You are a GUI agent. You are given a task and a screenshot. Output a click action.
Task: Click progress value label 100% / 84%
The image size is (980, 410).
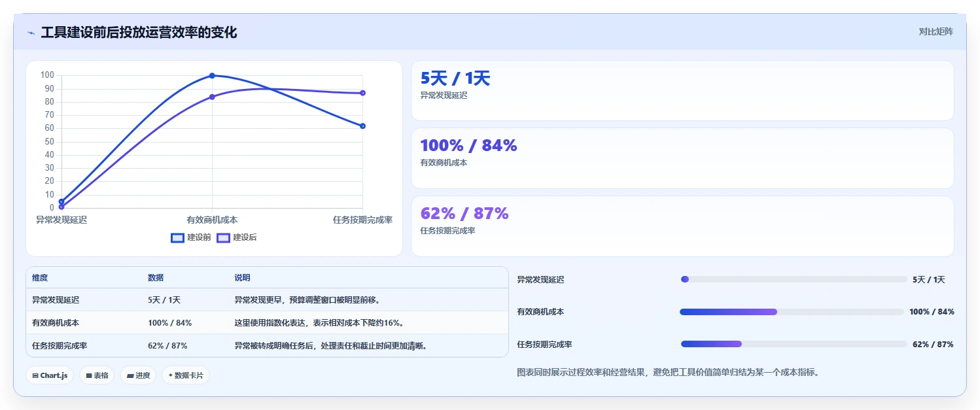tap(932, 312)
